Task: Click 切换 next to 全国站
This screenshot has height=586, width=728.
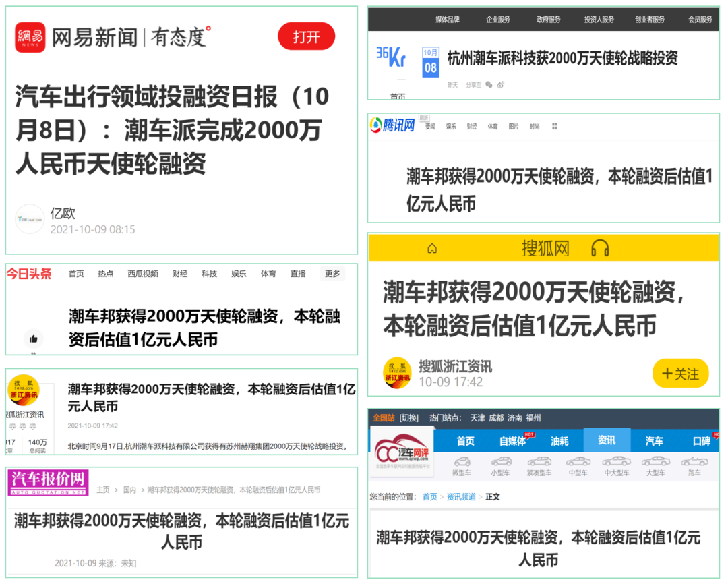Action: pyautogui.click(x=409, y=418)
